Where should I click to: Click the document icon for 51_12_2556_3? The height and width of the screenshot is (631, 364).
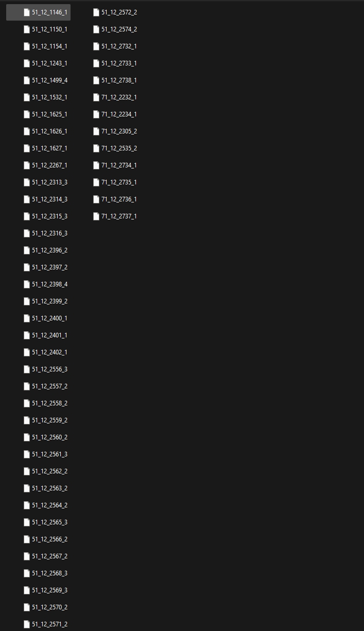pos(26,369)
